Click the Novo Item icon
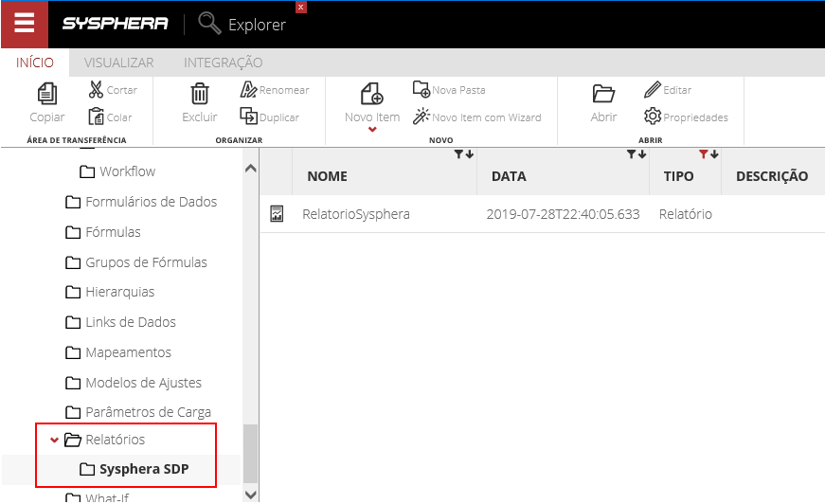This screenshot has height=504, width=825. click(x=372, y=94)
